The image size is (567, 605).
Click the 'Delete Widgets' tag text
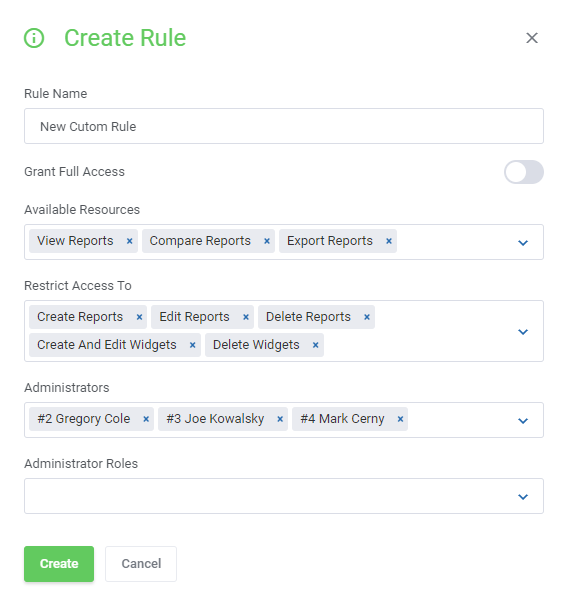(x=256, y=345)
